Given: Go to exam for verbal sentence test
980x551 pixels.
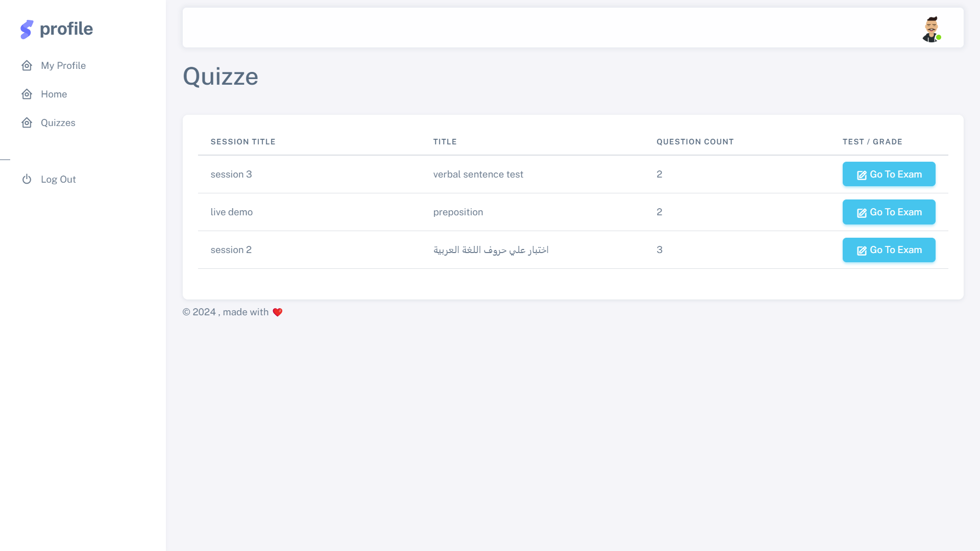Looking at the screenshot, I should tap(889, 174).
